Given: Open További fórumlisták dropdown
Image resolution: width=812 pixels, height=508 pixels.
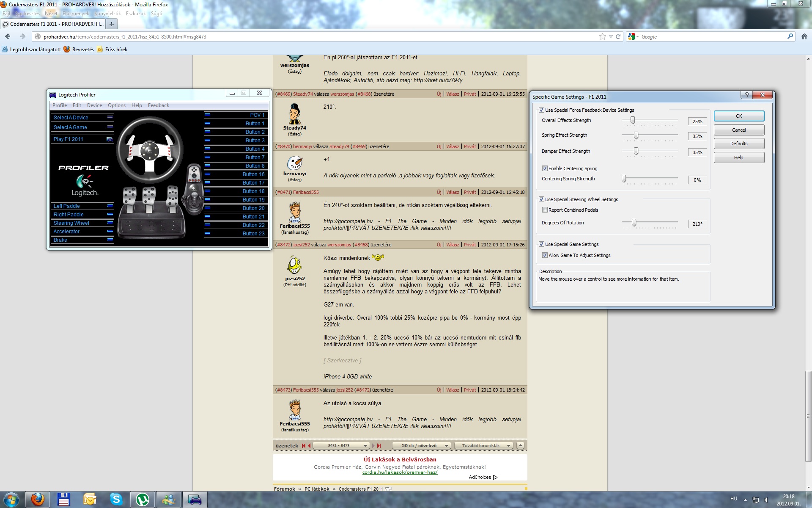Looking at the screenshot, I should 484,445.
